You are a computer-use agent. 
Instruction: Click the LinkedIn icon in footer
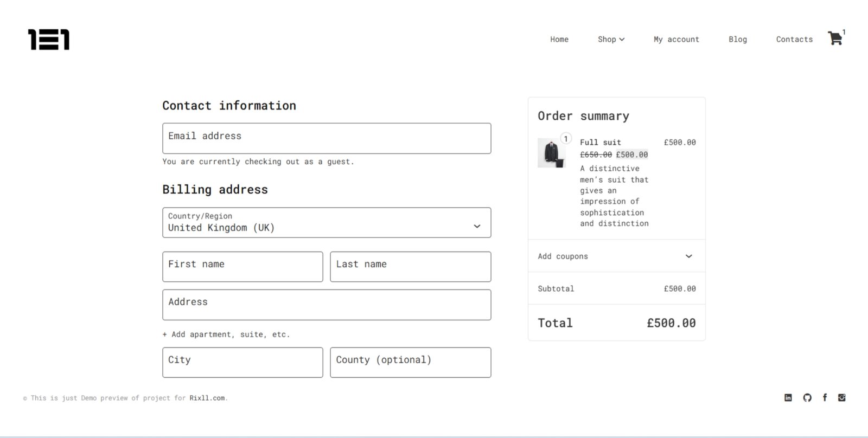788,398
